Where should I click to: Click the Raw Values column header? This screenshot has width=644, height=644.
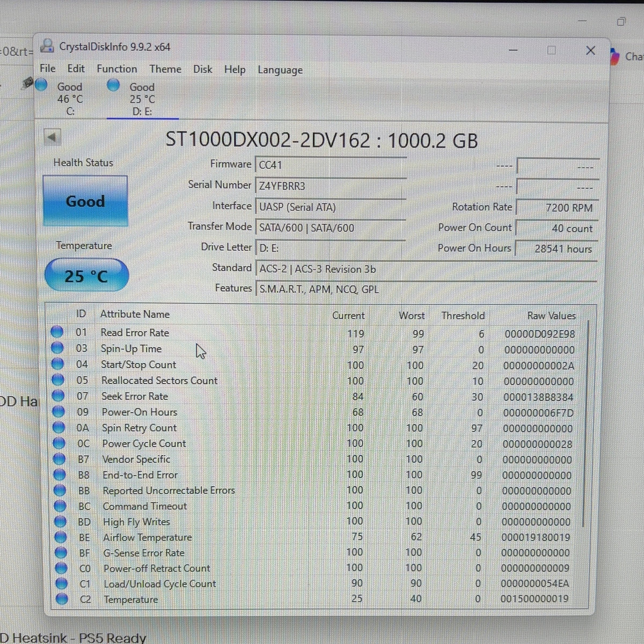pos(551,316)
